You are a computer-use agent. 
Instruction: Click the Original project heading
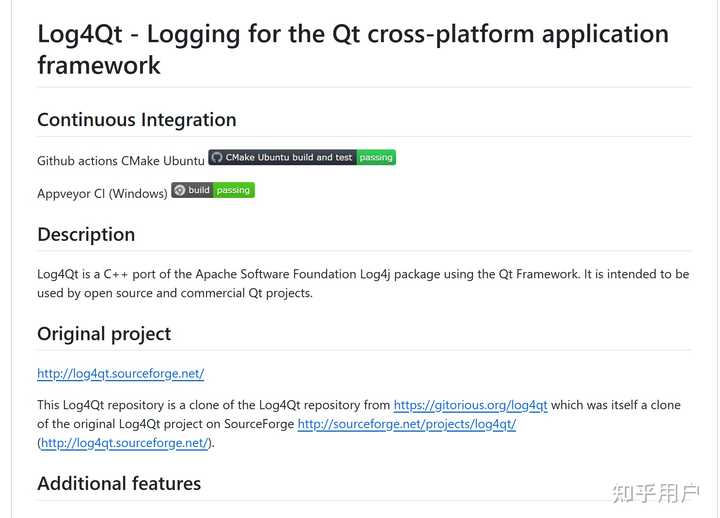click(x=104, y=334)
